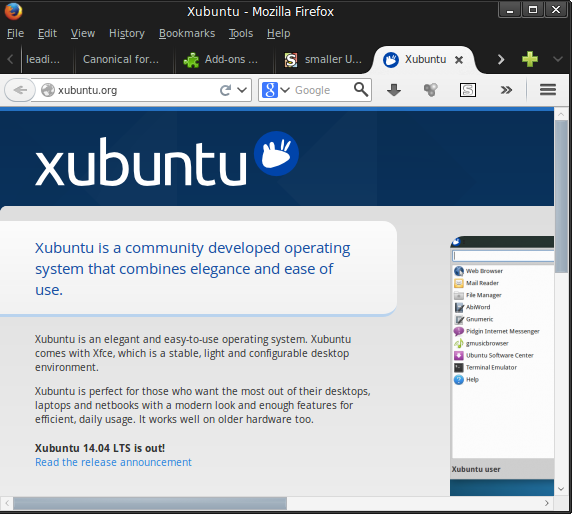Open the Downloads arrow icon
Image resolution: width=572 pixels, height=514 pixels.
tap(394, 90)
